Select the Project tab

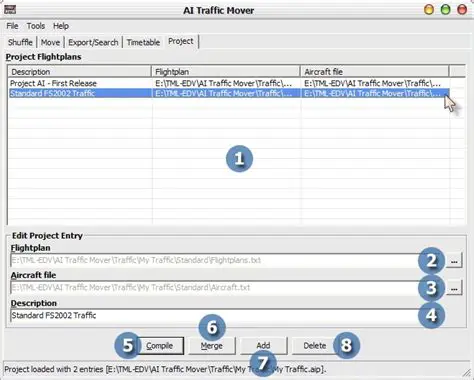coord(181,41)
